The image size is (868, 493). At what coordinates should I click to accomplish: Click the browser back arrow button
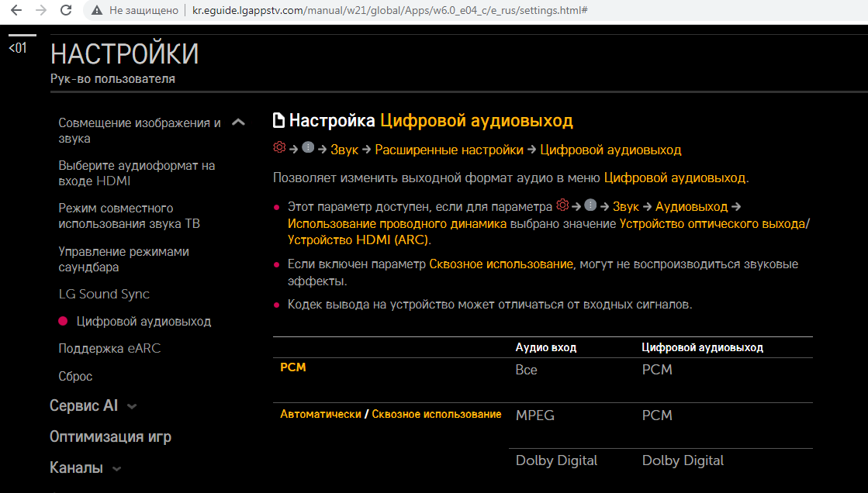coord(16,11)
